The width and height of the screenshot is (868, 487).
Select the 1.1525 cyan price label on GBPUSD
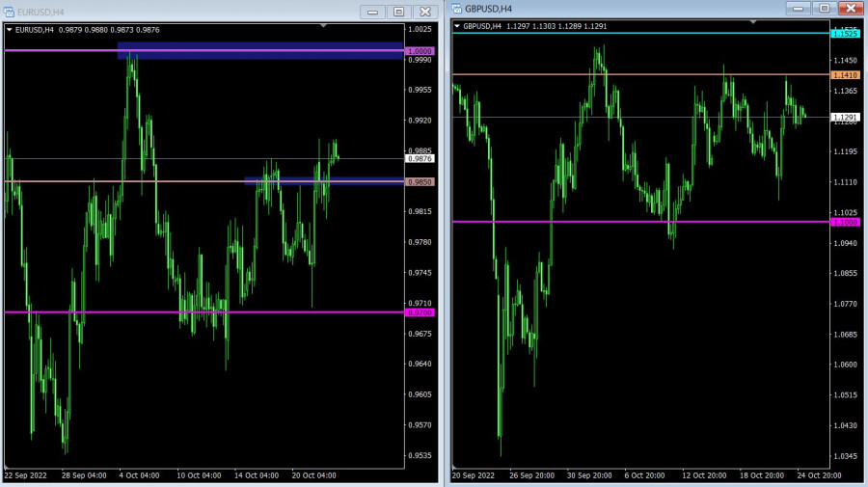[x=845, y=34]
